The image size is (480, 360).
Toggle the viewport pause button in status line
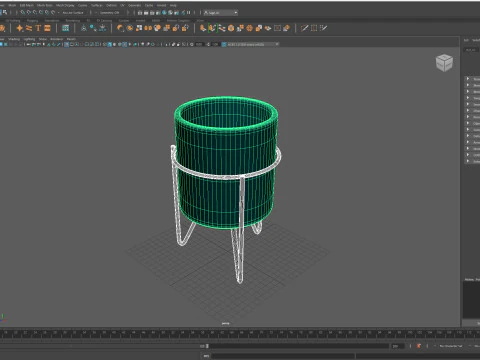pyautogui.click(x=189, y=12)
